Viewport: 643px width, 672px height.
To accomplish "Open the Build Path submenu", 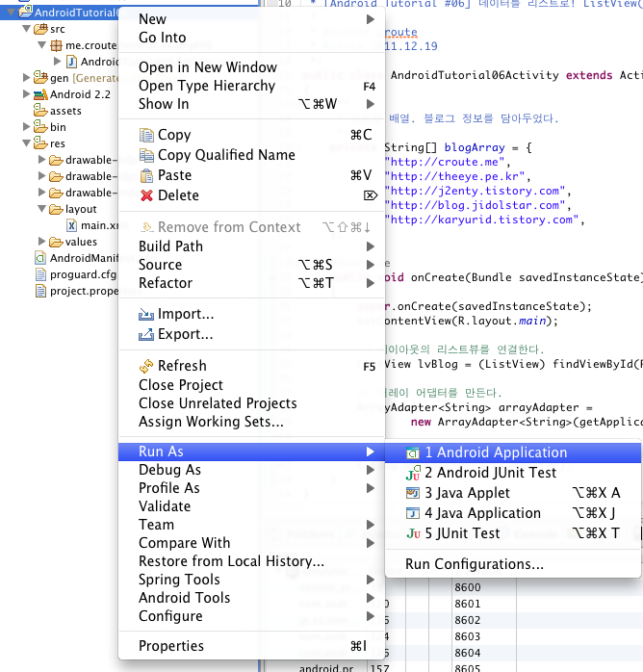I will (252, 246).
